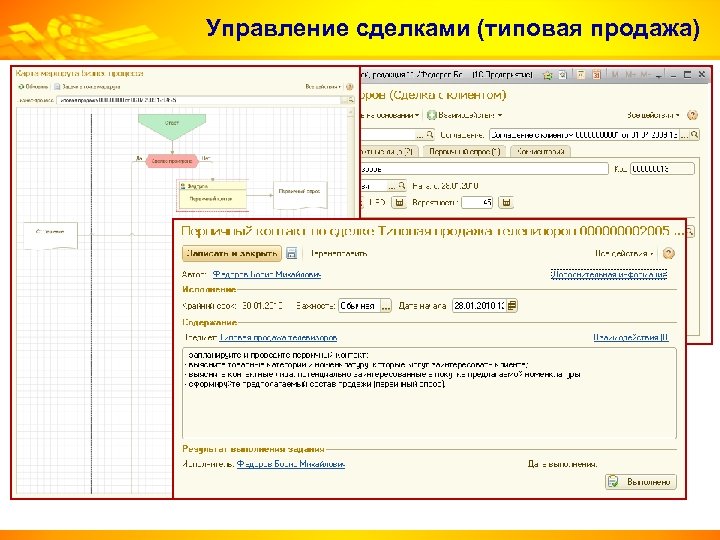Open performer link Федоров Борис Михайлович
Viewport: 720px width, 540px height.
tap(291, 464)
